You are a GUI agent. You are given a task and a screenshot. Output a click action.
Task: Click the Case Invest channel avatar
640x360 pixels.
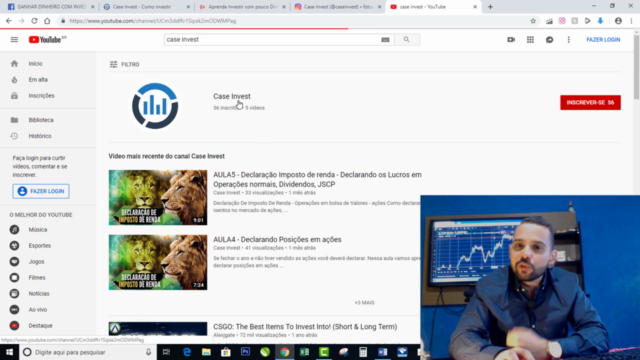(155, 106)
